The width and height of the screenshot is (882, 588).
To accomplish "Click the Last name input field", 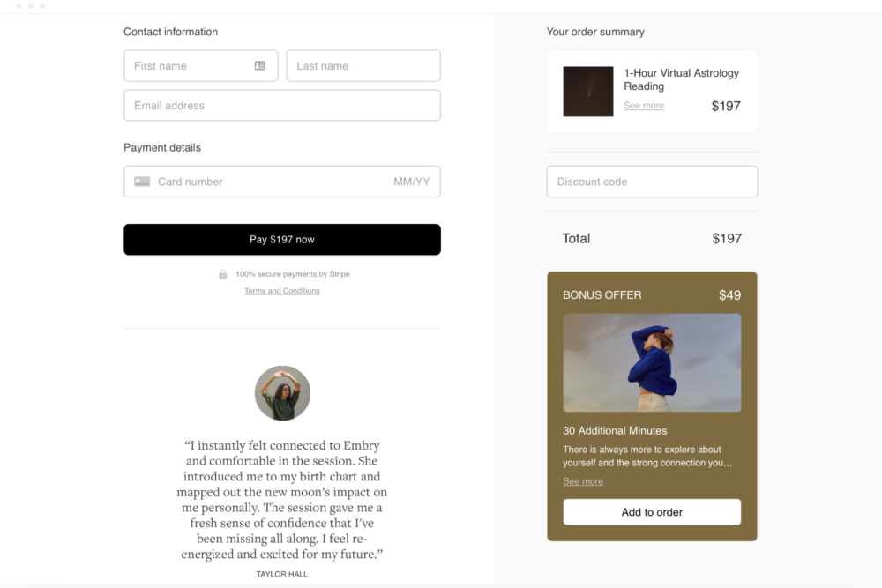I will [x=363, y=65].
